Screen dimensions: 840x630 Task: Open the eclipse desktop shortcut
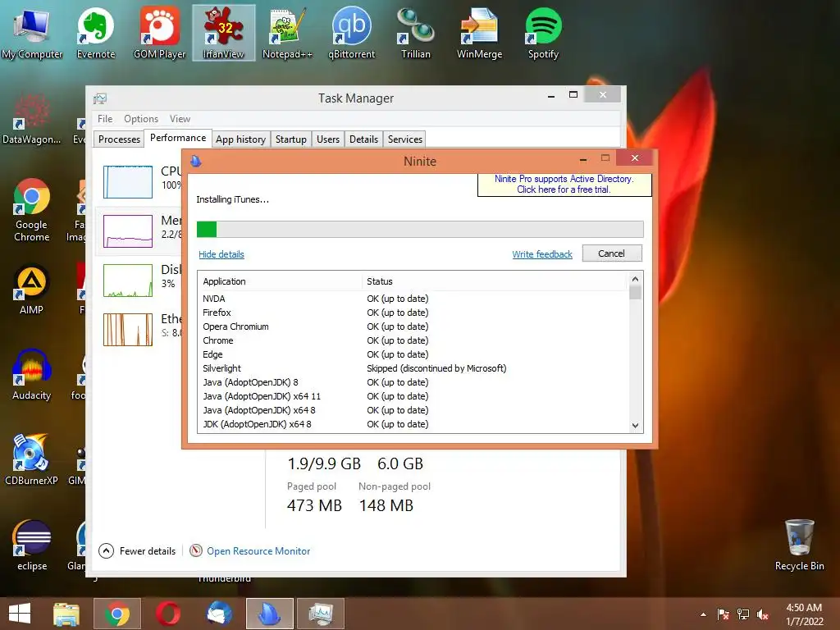[x=32, y=545]
